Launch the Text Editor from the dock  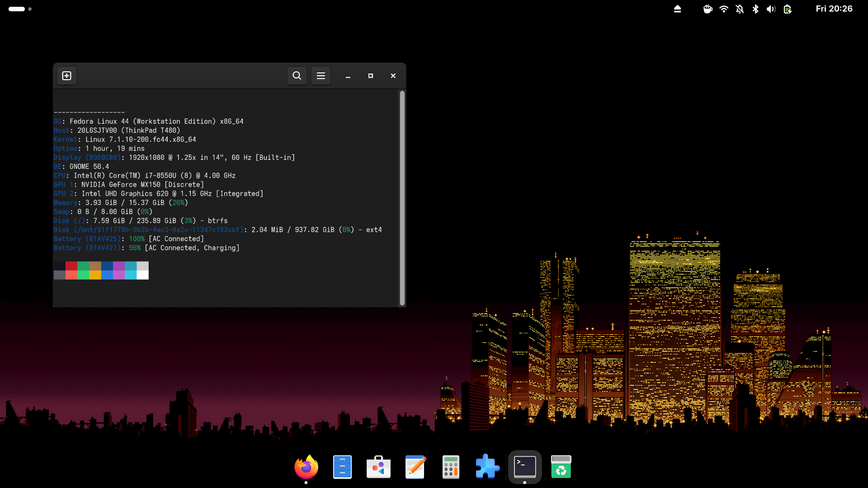coord(415,467)
